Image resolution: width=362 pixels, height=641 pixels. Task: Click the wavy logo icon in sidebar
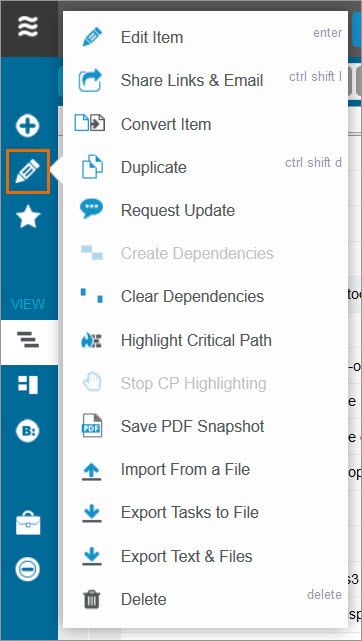(x=28, y=27)
